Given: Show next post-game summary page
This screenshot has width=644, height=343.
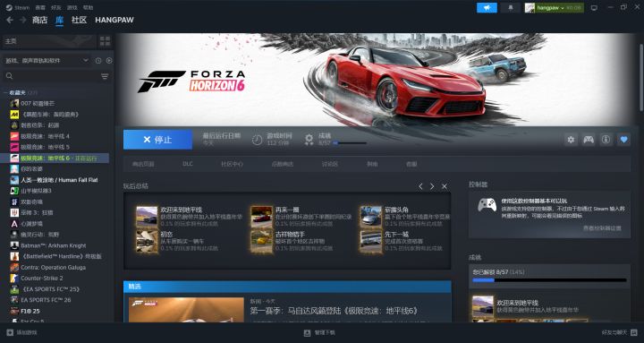Looking at the screenshot, I should [432, 186].
